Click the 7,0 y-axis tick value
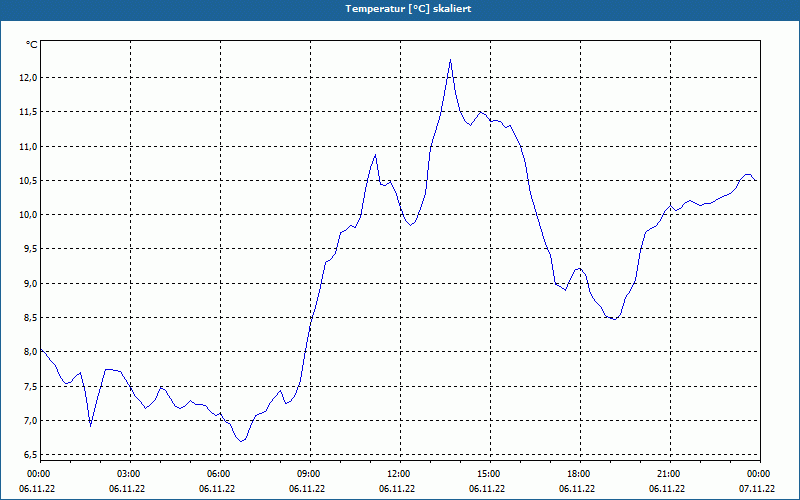 coord(30,421)
